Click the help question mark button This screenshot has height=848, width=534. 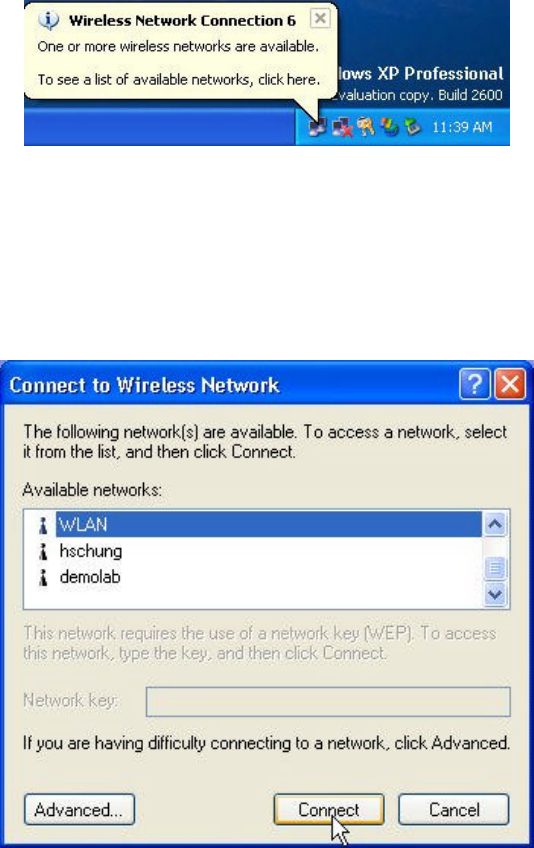point(475,384)
